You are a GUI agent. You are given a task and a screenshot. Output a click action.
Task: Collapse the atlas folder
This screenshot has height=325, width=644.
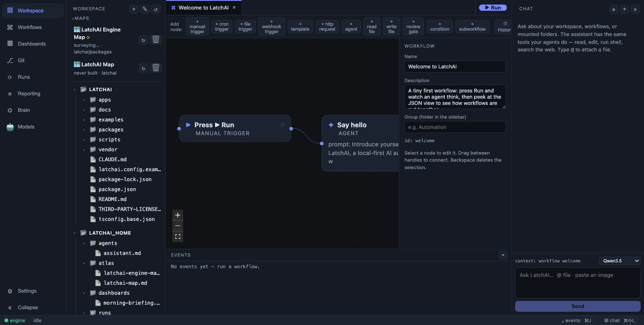(x=84, y=263)
